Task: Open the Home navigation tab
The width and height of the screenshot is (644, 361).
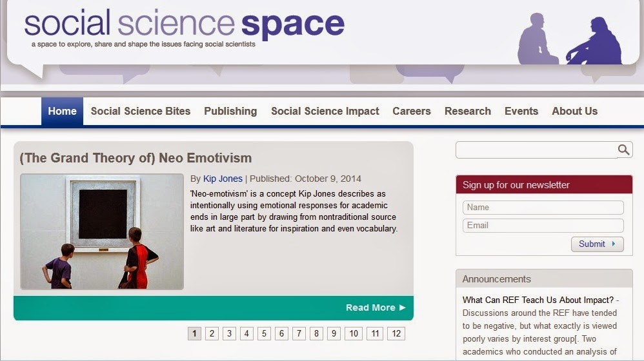Action: 62,111
